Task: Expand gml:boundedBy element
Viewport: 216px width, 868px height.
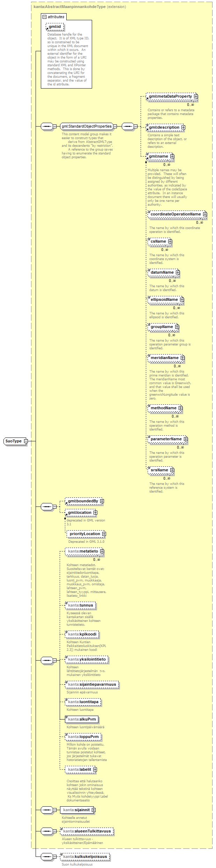Action: (102, 501)
